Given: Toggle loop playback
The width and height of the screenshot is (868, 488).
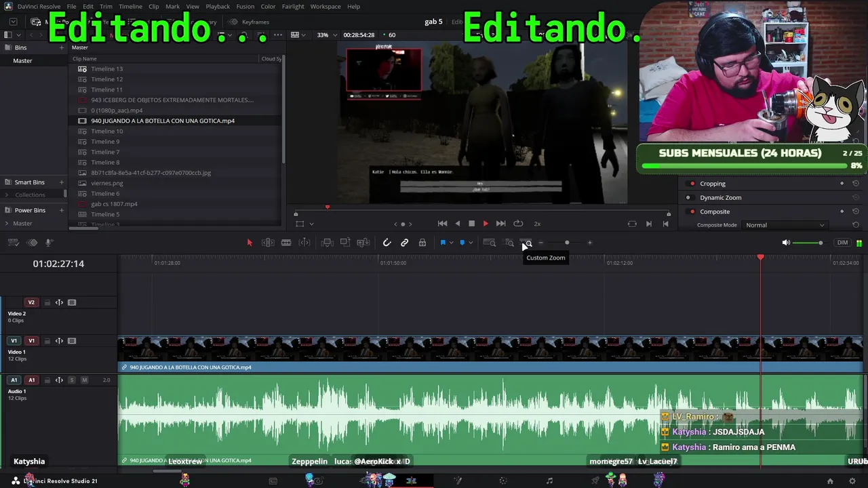Looking at the screenshot, I should point(518,224).
